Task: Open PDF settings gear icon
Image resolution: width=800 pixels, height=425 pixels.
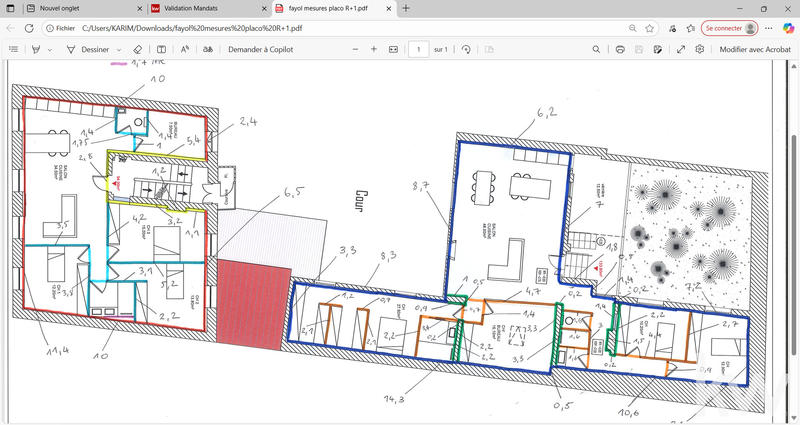Action: (701, 49)
